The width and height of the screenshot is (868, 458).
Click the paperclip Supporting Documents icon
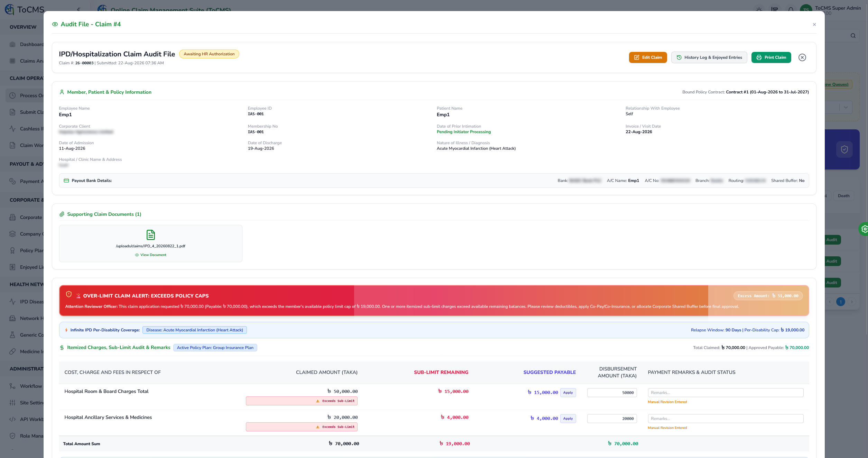point(62,214)
